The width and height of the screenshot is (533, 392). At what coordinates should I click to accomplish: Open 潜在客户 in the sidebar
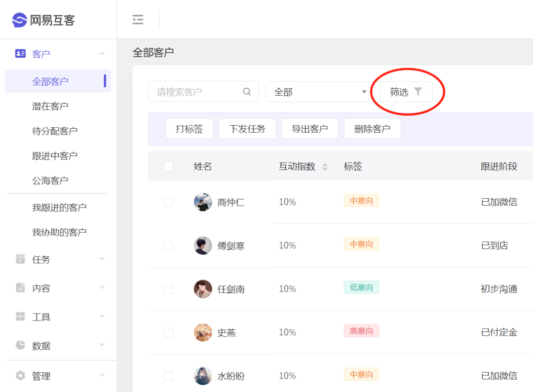(x=50, y=107)
